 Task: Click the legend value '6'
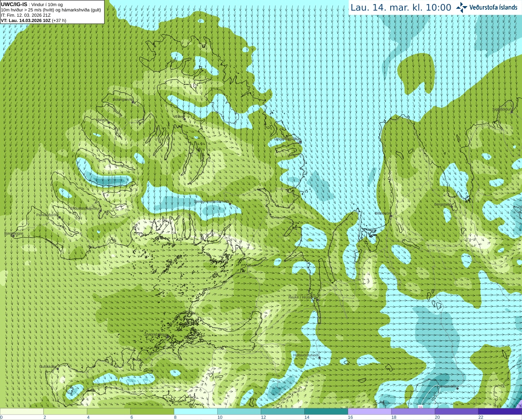click(x=132, y=417)
